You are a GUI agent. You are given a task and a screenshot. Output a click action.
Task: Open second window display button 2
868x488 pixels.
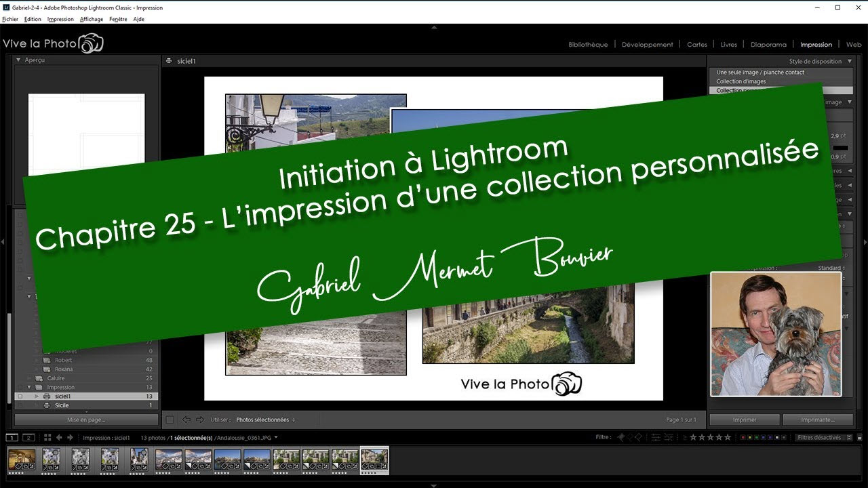click(x=28, y=438)
